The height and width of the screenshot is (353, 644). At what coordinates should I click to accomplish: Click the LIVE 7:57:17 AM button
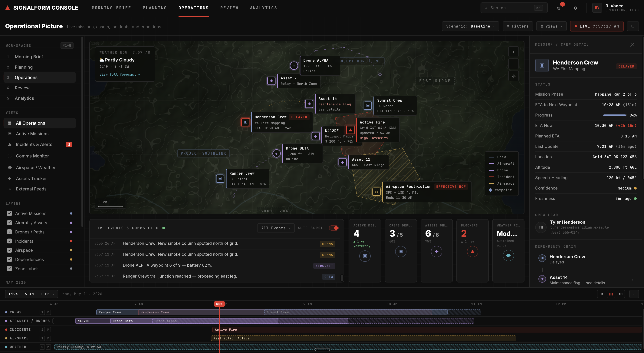(x=596, y=26)
